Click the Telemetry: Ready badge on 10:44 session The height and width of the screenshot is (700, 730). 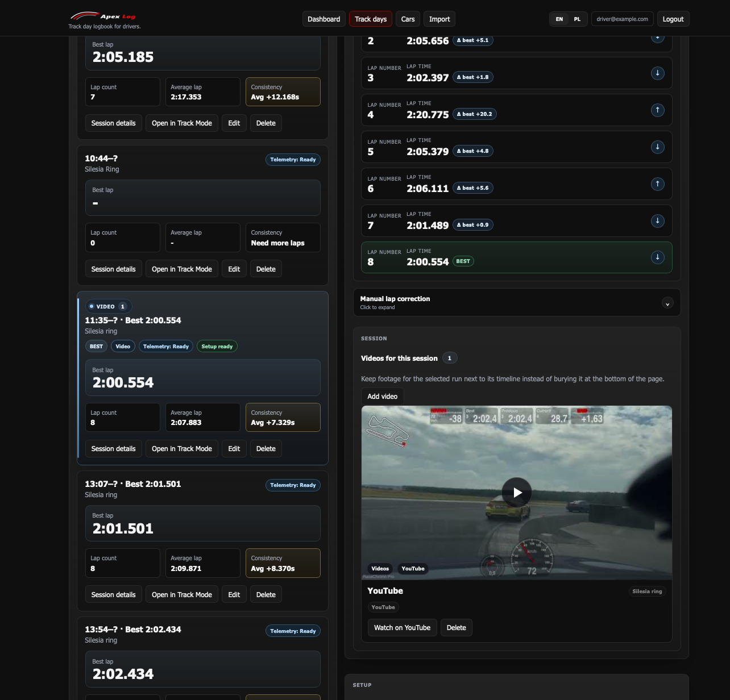tap(293, 160)
